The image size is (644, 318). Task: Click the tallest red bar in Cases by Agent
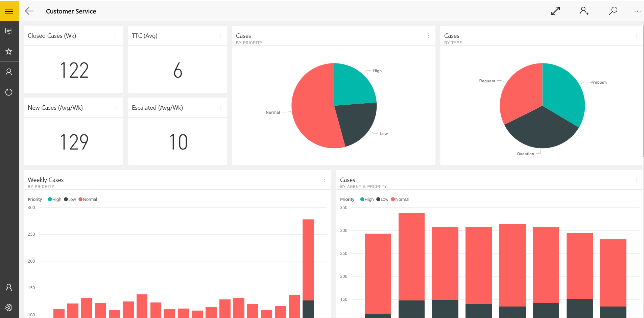click(x=411, y=257)
